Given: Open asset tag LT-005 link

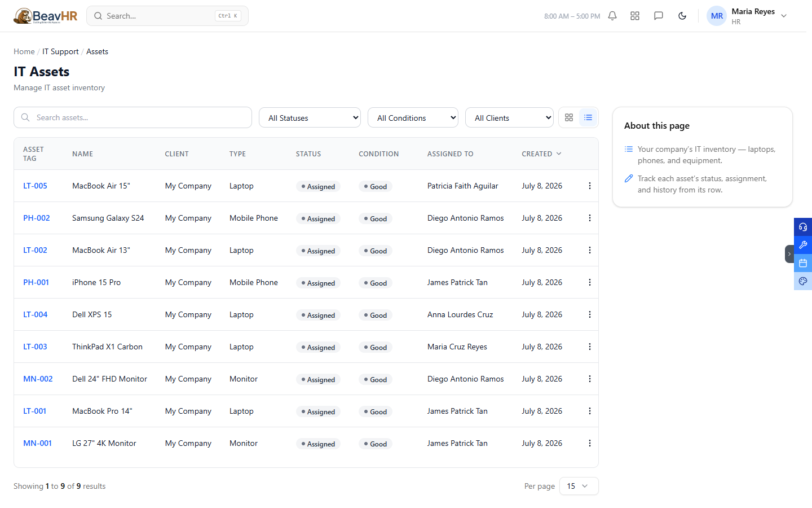Looking at the screenshot, I should tap(35, 186).
